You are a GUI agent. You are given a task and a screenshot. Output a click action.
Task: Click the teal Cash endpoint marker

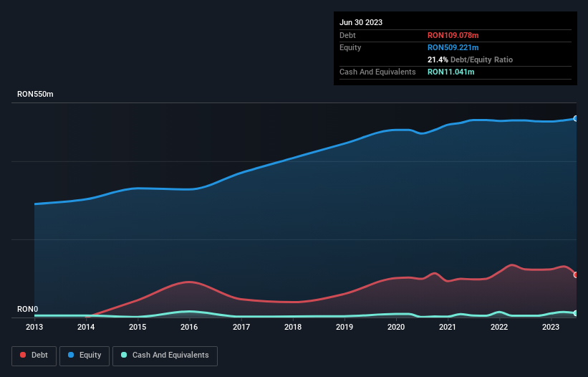click(576, 313)
